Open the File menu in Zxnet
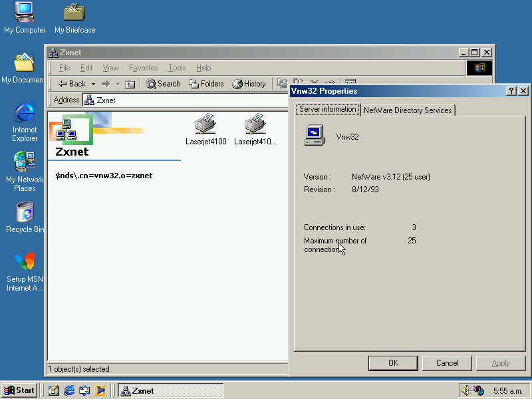This screenshot has width=532, height=399. click(65, 68)
